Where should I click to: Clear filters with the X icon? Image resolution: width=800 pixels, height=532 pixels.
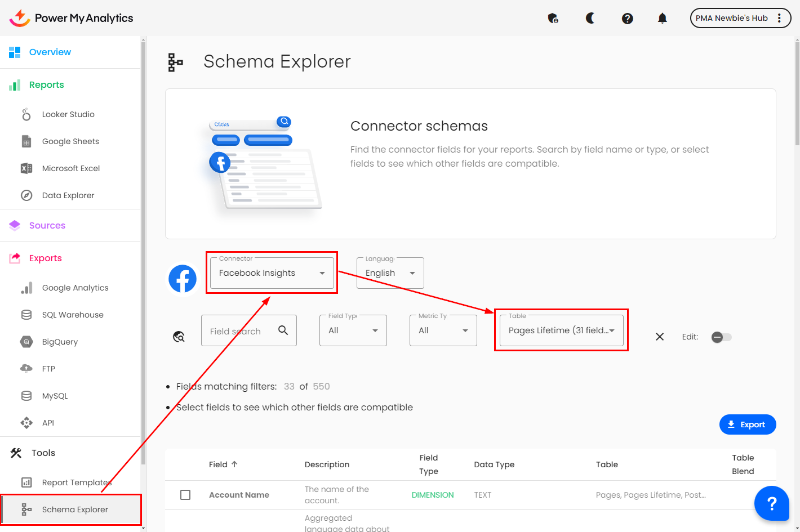(x=660, y=337)
